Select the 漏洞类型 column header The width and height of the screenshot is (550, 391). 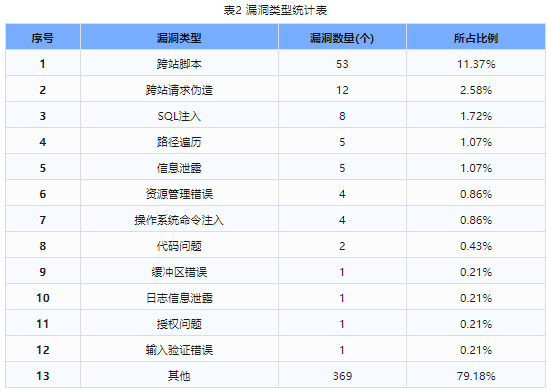[179, 38]
